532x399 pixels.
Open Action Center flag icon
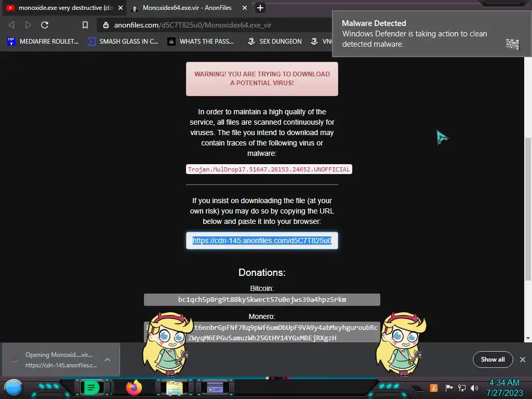pos(449,388)
